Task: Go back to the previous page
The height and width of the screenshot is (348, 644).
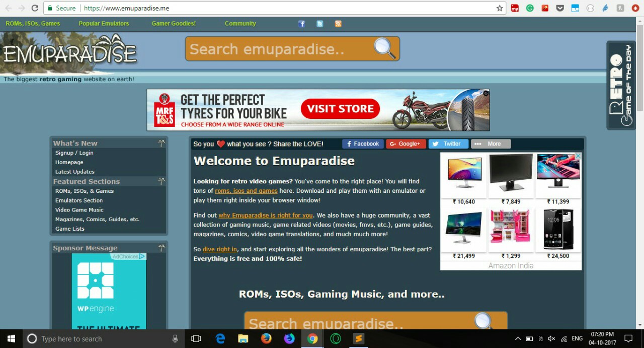Action: (9, 8)
